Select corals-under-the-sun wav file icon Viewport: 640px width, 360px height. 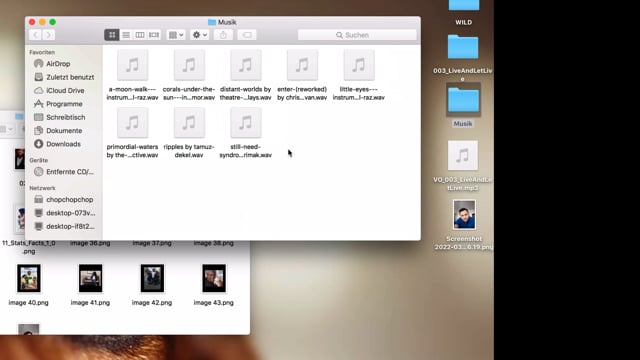pyautogui.click(x=189, y=65)
